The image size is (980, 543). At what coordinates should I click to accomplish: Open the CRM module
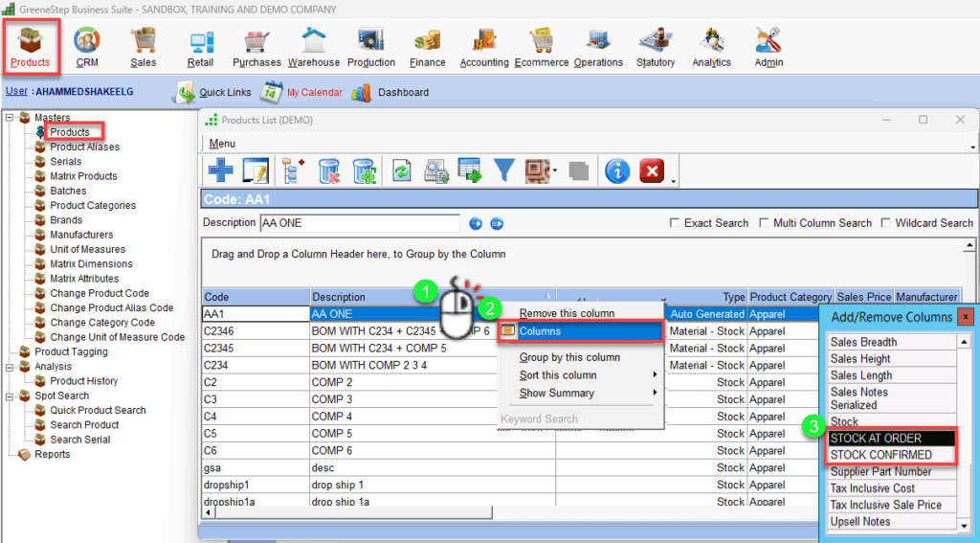tap(87, 47)
